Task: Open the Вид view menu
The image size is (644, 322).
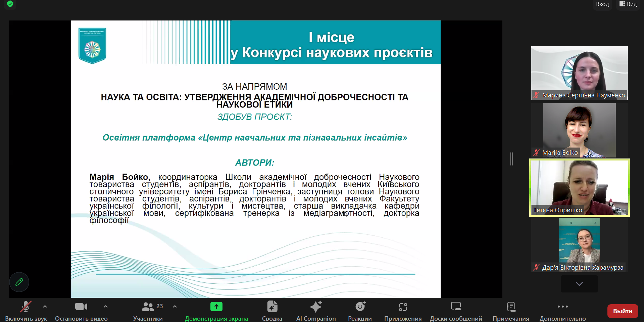Action: 628,4
